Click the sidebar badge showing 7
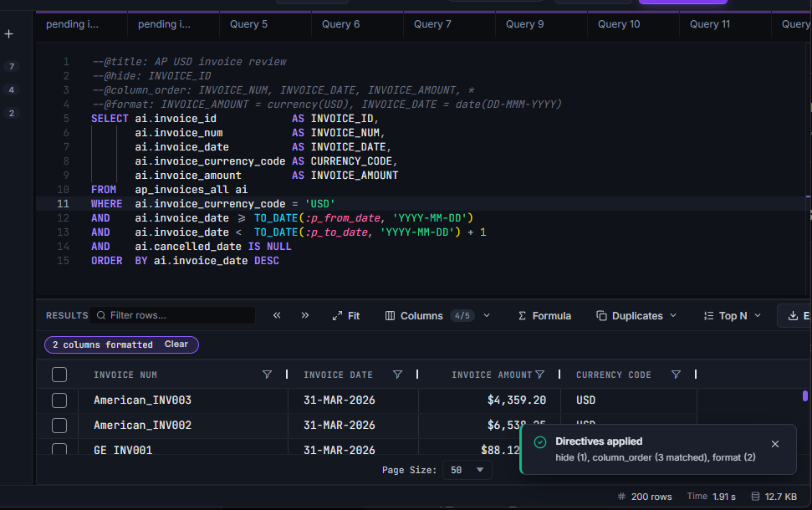This screenshot has height=510, width=812. coord(12,66)
